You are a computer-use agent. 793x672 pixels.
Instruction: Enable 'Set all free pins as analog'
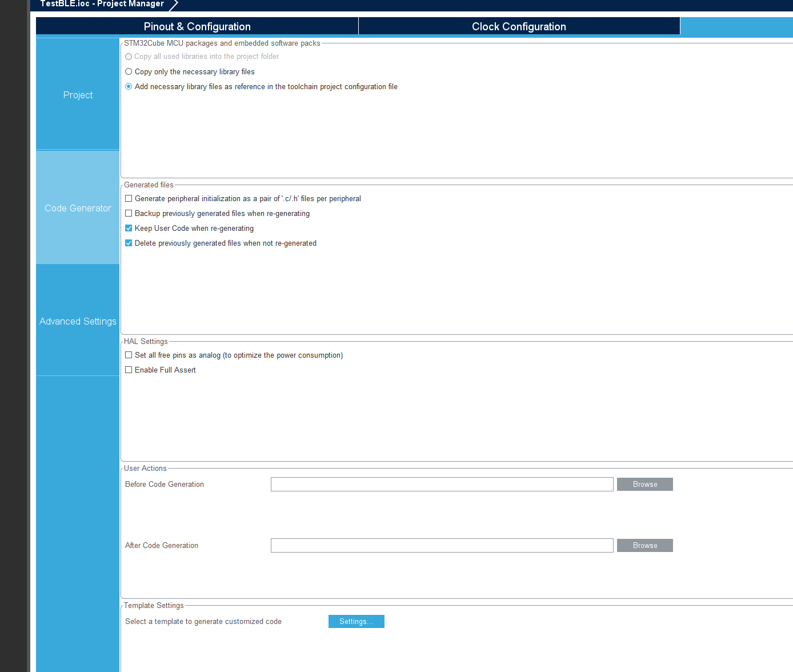128,355
